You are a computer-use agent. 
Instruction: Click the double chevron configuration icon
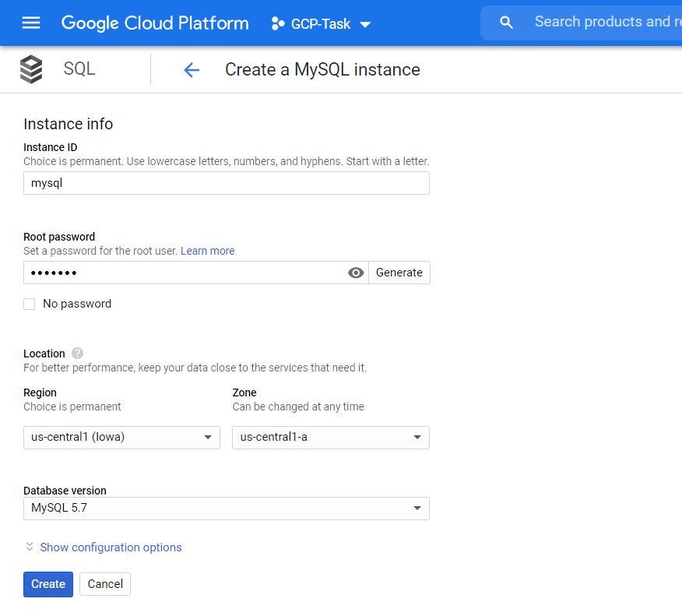click(29, 547)
